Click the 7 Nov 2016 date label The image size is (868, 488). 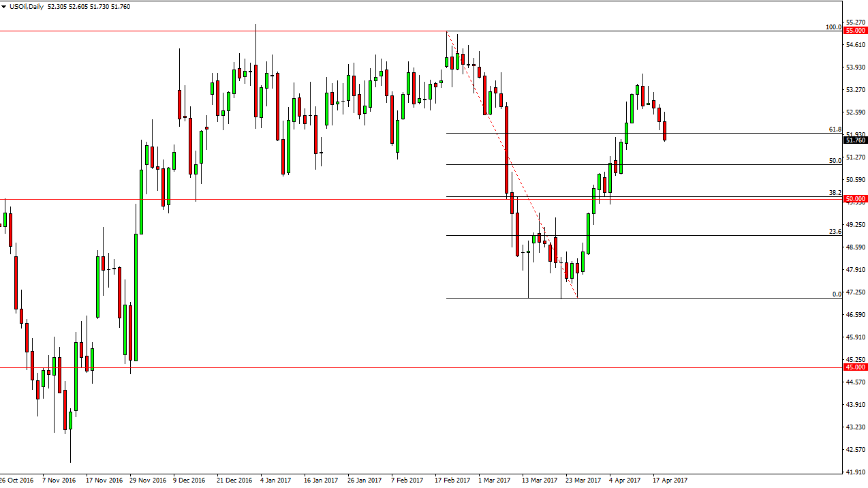tap(59, 481)
